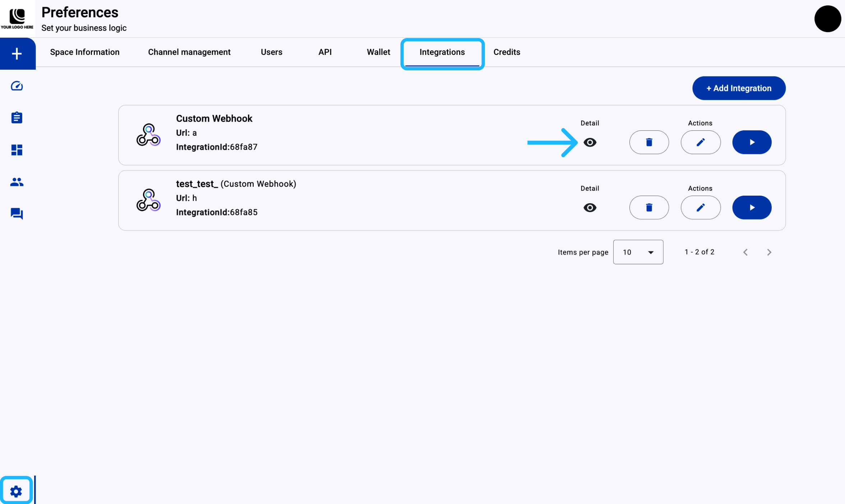Open the Wallet tab
This screenshot has width=845, height=504.
[378, 52]
